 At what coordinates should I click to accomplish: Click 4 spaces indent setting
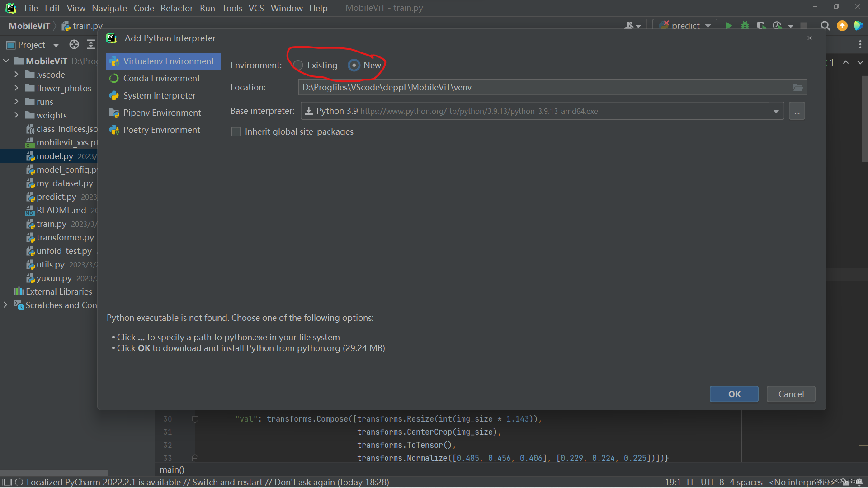click(746, 482)
